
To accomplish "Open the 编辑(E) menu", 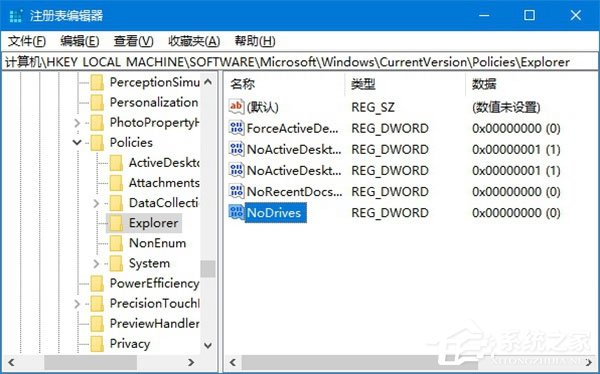I will [80, 41].
